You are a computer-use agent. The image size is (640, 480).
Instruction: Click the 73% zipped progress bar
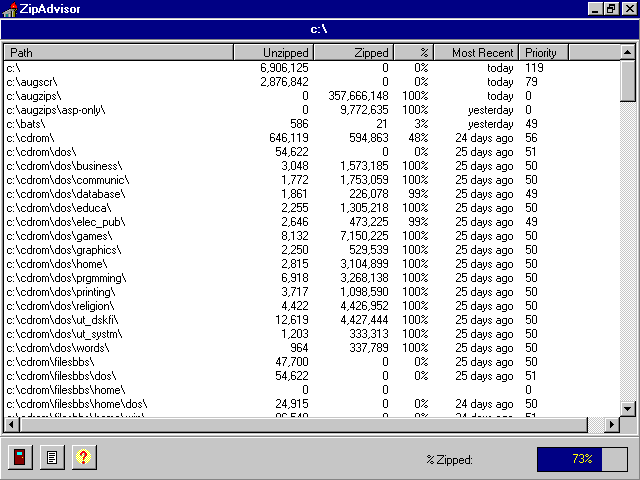(x=582, y=459)
